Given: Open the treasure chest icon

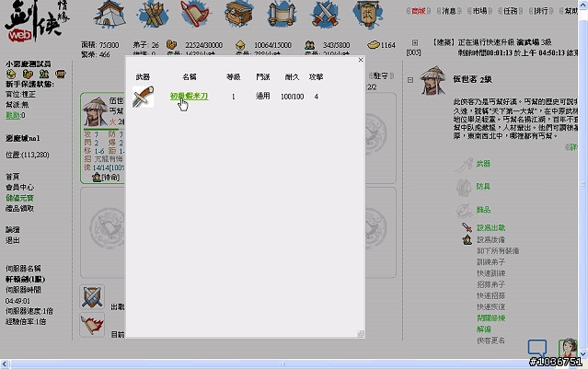Looking at the screenshot, I should point(239,14).
